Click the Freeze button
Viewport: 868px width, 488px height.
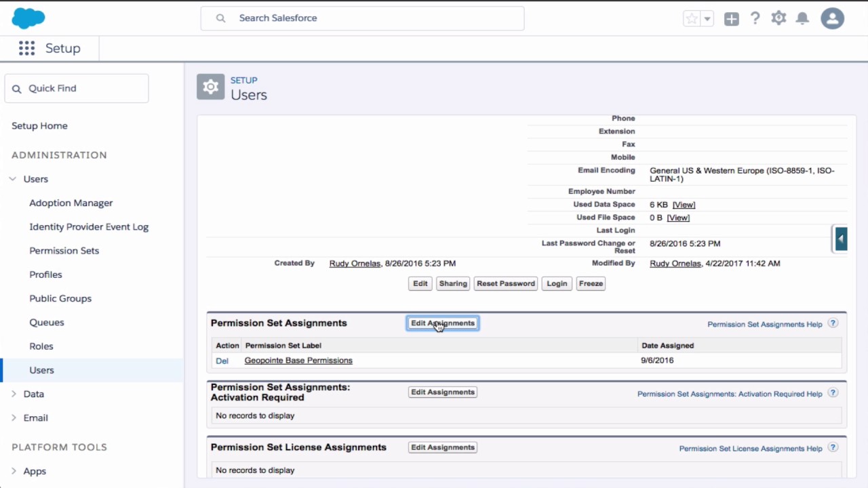591,283
